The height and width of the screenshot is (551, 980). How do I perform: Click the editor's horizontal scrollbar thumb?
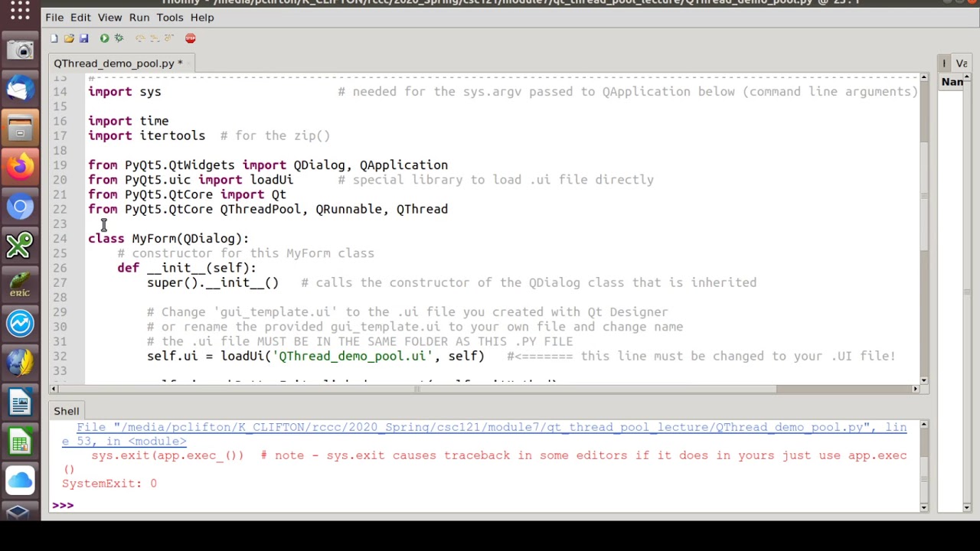[x=417, y=389]
